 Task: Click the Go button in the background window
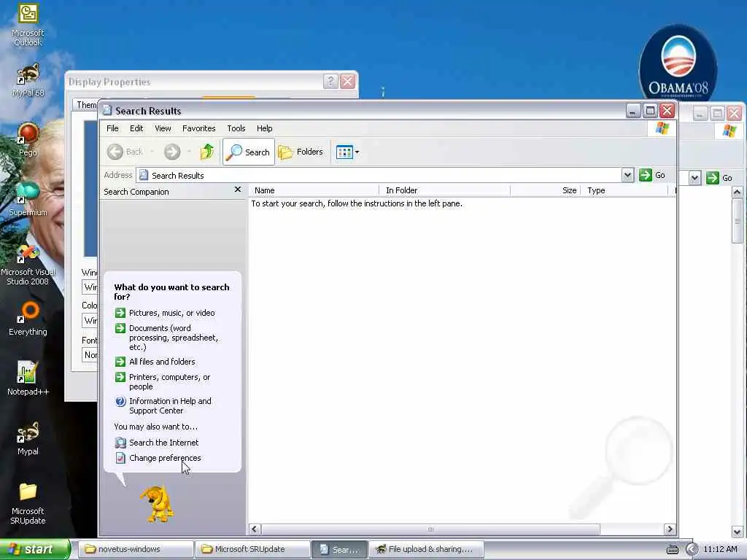719,178
